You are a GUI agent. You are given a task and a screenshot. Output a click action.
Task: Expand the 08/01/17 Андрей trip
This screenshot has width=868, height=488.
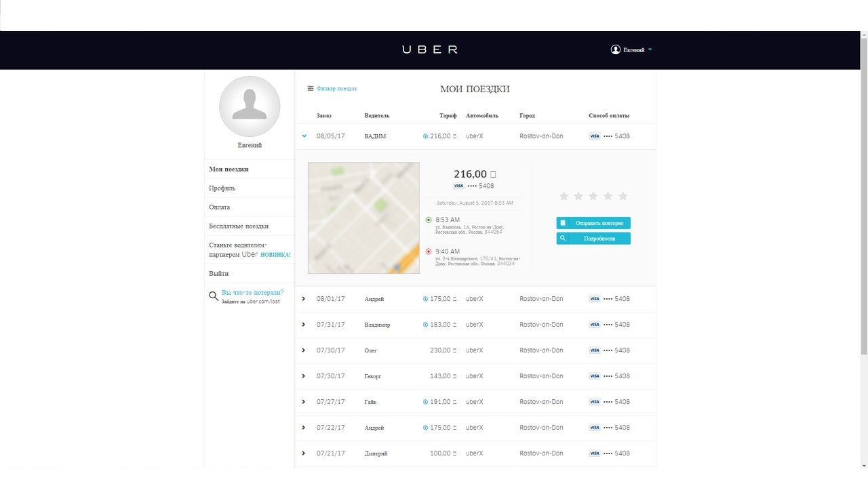[304, 299]
